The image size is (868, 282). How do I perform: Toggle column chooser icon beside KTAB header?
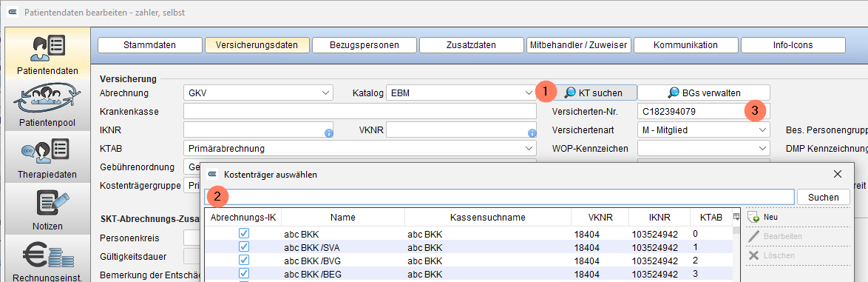pos(736,217)
